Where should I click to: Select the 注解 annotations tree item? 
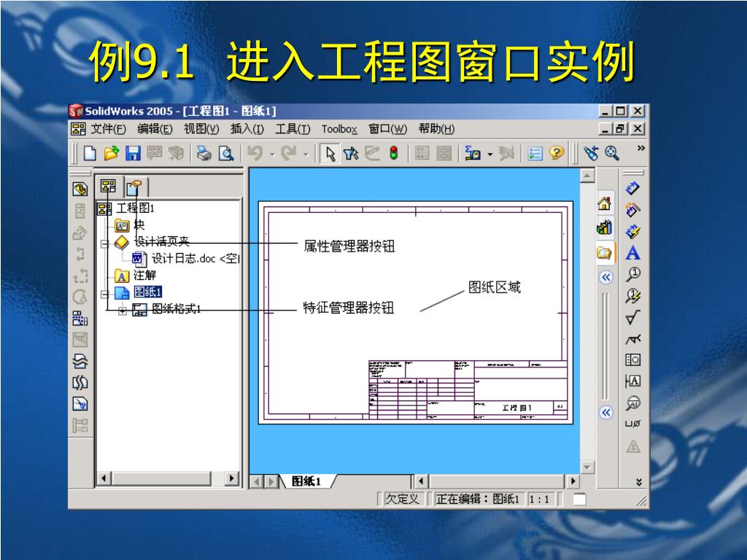[144, 275]
